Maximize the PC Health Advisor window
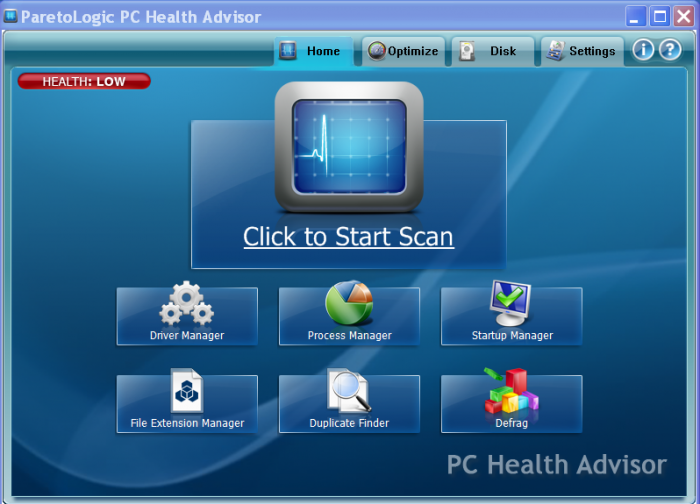Screen dimensions: 700x504 point(659,17)
